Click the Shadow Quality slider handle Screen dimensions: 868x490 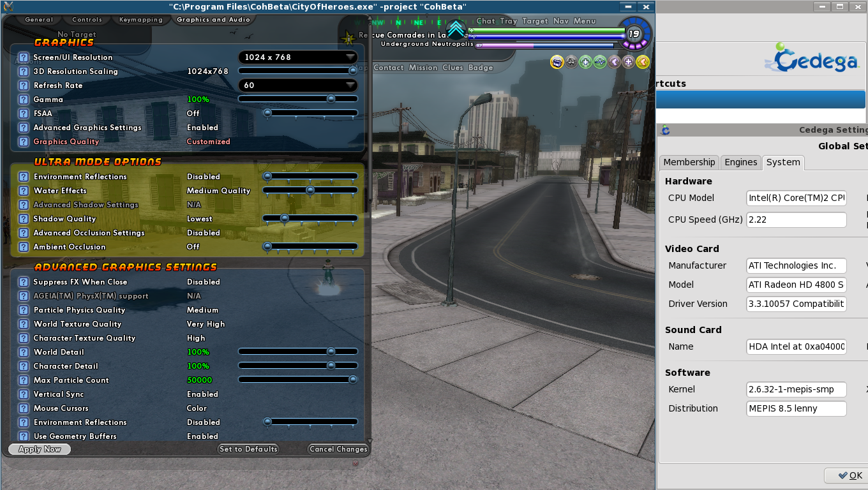(x=285, y=218)
